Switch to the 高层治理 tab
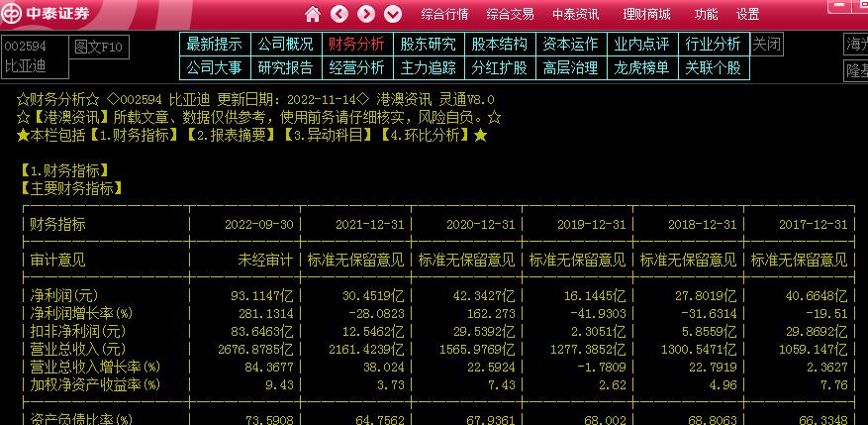This screenshot has height=425, width=868. tap(571, 67)
